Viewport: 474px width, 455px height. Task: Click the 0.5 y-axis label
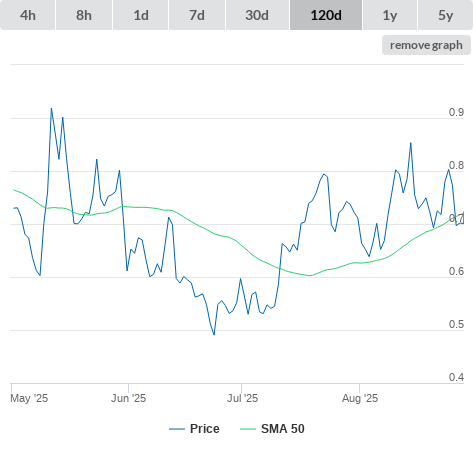(456, 324)
